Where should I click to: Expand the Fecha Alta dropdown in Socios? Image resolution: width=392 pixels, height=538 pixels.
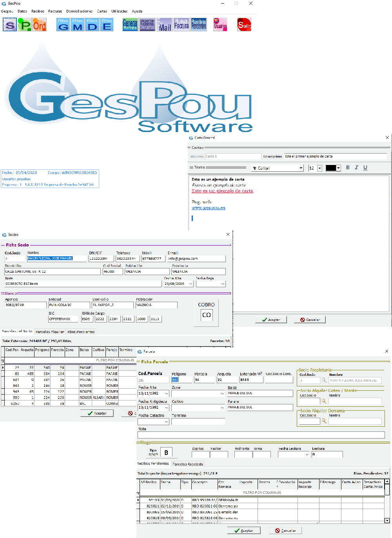point(191,284)
